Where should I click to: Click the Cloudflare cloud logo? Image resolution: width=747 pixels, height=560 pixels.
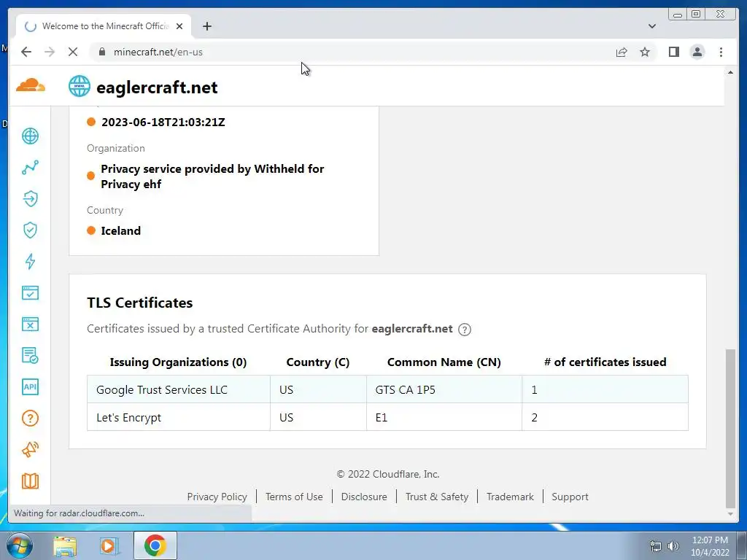[x=31, y=86]
